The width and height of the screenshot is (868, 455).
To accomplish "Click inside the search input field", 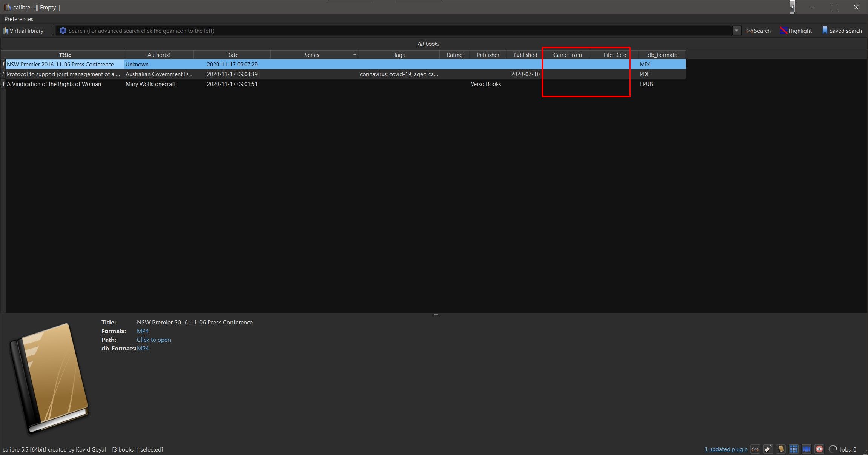I will click(377, 31).
